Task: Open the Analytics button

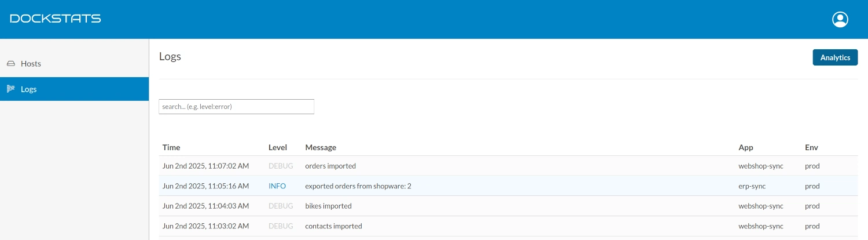Action: pos(835,57)
